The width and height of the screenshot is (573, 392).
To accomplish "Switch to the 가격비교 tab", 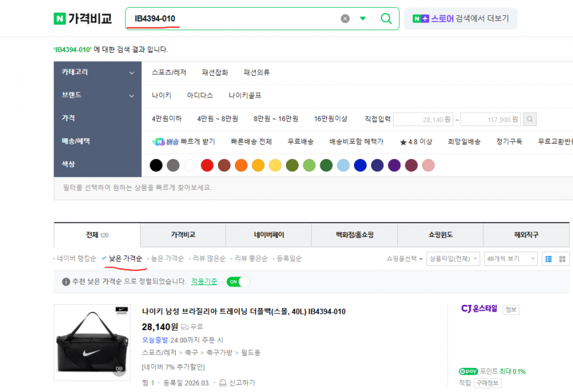I will tap(183, 235).
